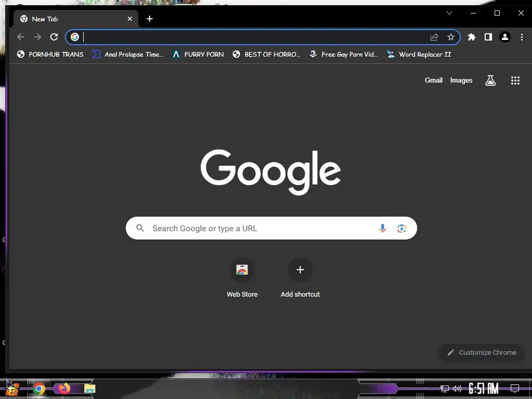Open the Gmail link
532x399 pixels.
point(434,81)
